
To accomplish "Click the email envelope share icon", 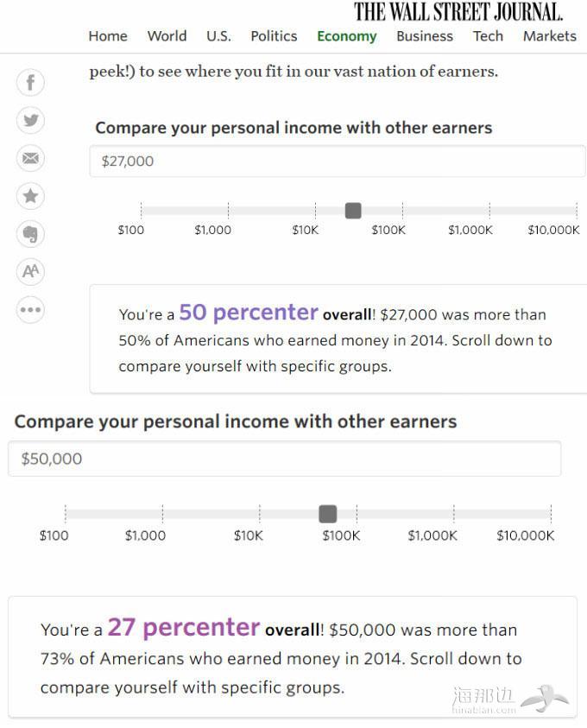I will pos(30,158).
